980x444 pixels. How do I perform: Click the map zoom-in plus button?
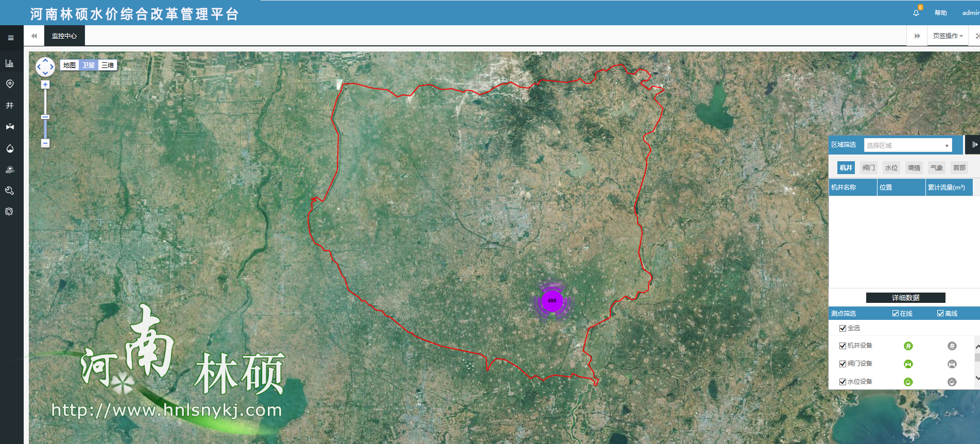coord(45,84)
